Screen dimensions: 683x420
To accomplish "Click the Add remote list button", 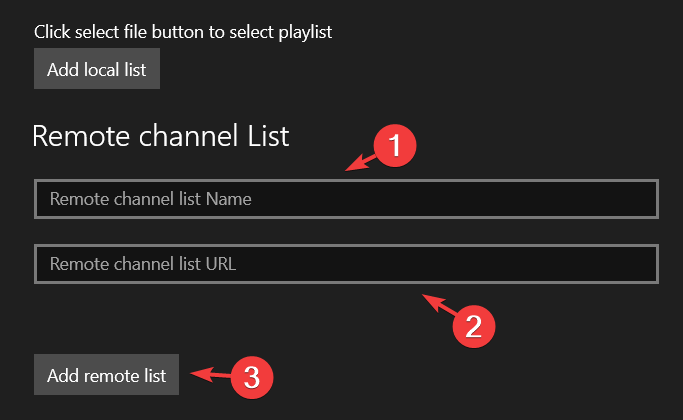I will coord(106,375).
